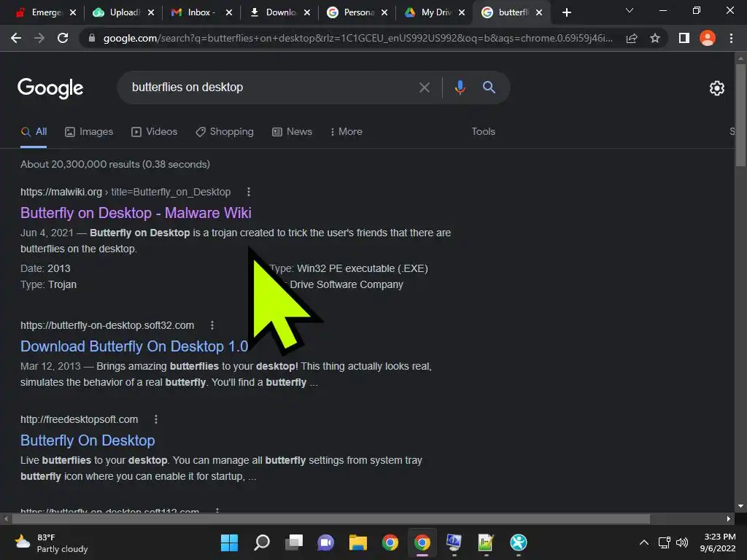The height and width of the screenshot is (560, 747).
Task: Bookmark this page with the star icon
Action: tap(655, 38)
